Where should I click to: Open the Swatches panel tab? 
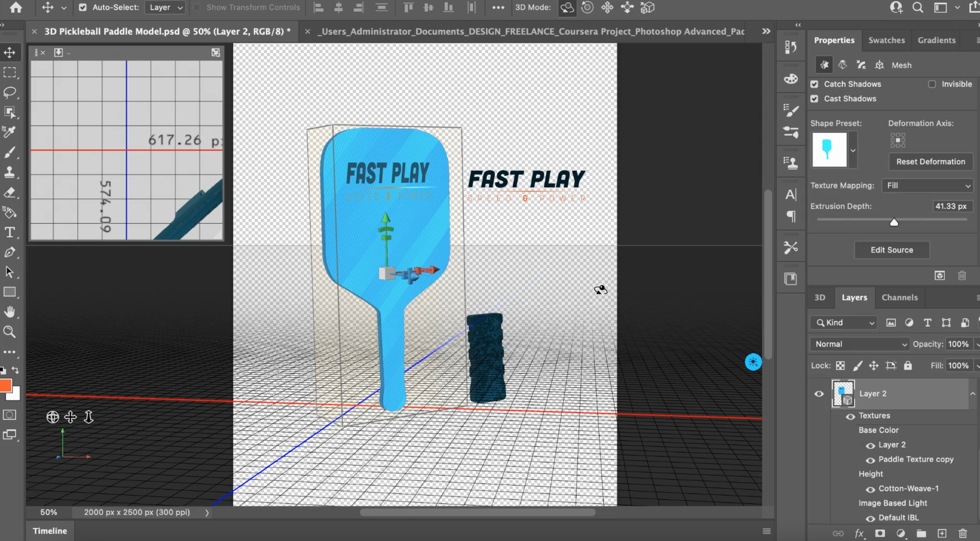click(886, 40)
